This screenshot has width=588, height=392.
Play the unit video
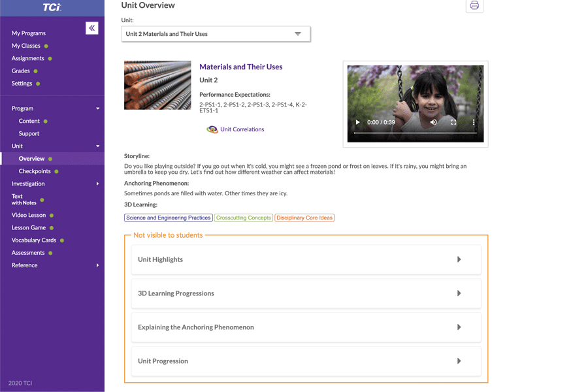point(357,122)
